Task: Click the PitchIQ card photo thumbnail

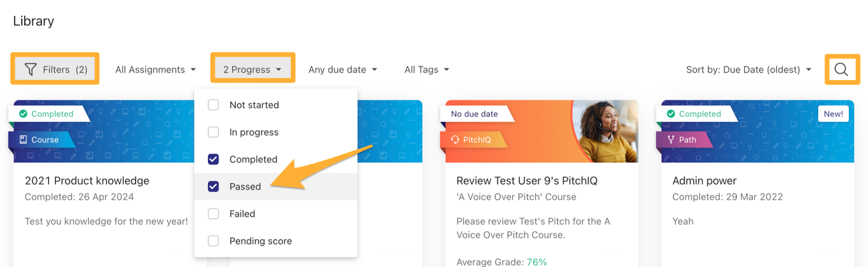Action: (605, 131)
